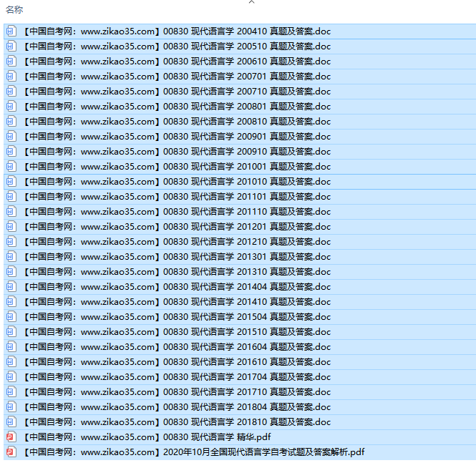Click the Word icon of the 201604 file
The height and width of the screenshot is (473, 476).
tap(11, 347)
